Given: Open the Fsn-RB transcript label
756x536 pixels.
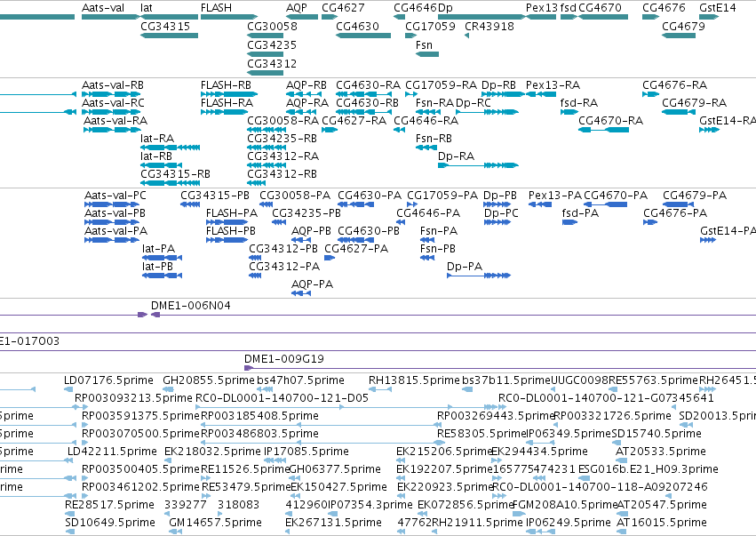Looking at the screenshot, I should pos(434,139).
